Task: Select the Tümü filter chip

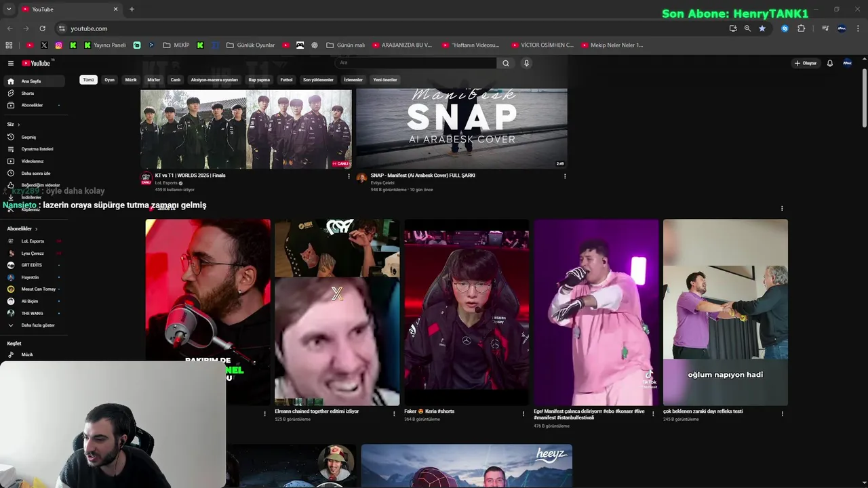Action: [88, 80]
